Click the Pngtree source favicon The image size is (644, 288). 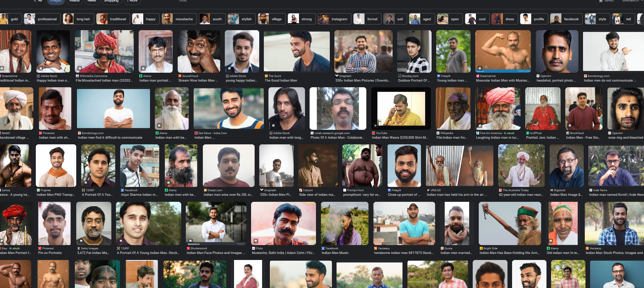click(38, 190)
